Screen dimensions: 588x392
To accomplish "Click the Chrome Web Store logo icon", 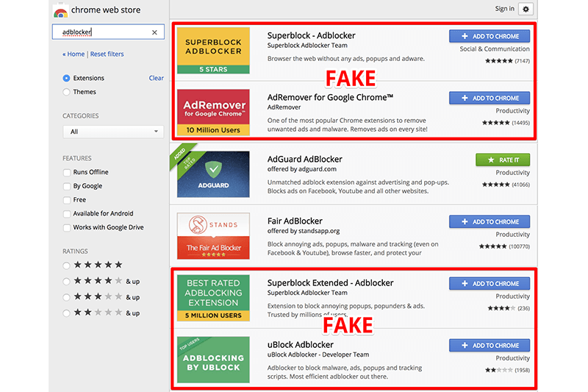I will click(x=60, y=11).
